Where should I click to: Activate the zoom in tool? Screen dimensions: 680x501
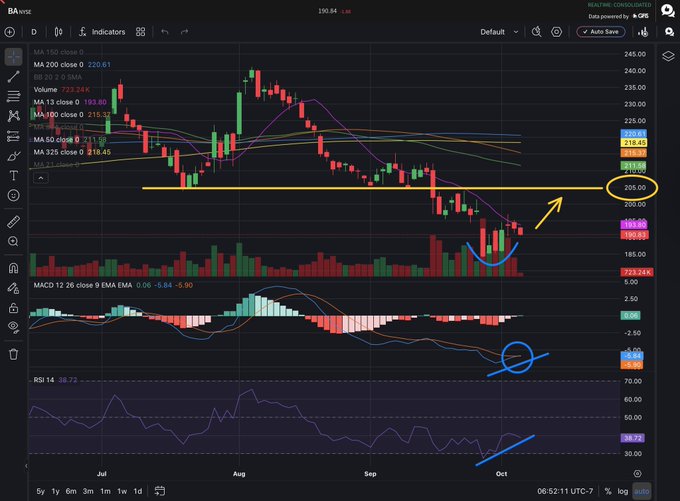pos(13,242)
